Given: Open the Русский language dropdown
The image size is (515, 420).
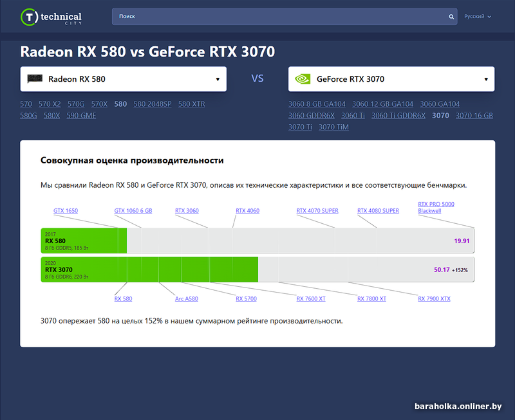Looking at the screenshot, I should pos(477,17).
